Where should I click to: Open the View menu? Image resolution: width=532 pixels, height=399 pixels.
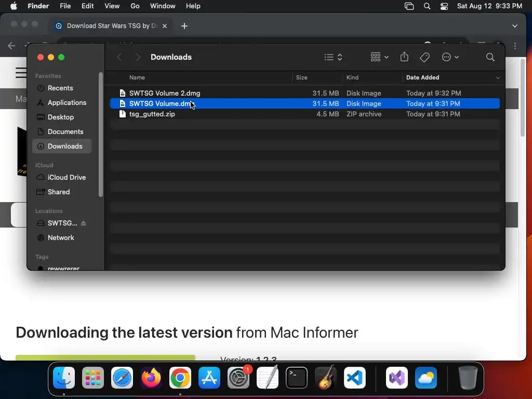[112, 6]
